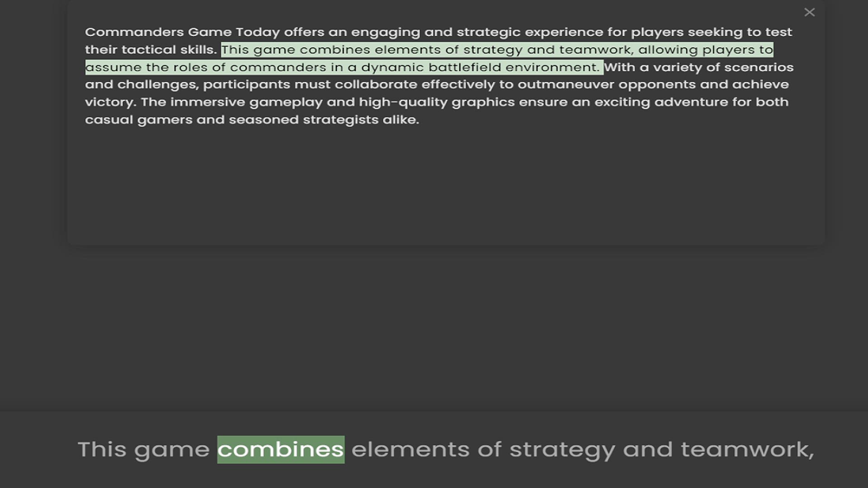Close the reading panel with the X
The height and width of the screenshot is (488, 868).
(809, 12)
